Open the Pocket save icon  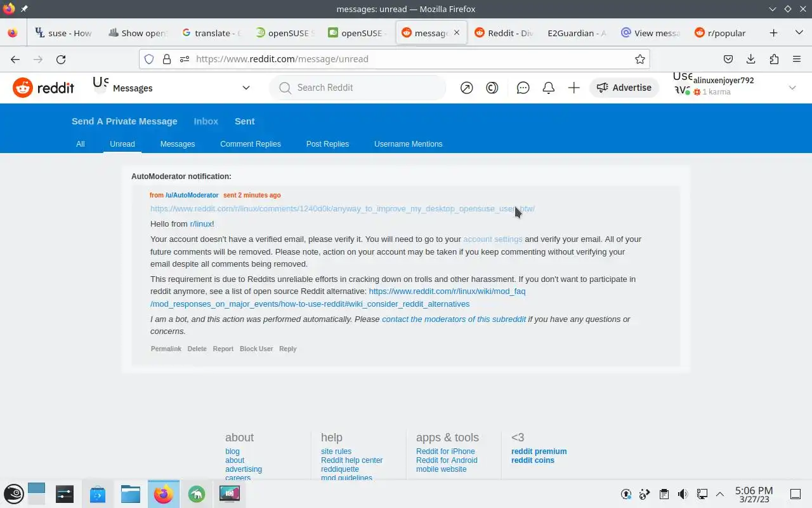pyautogui.click(x=728, y=59)
